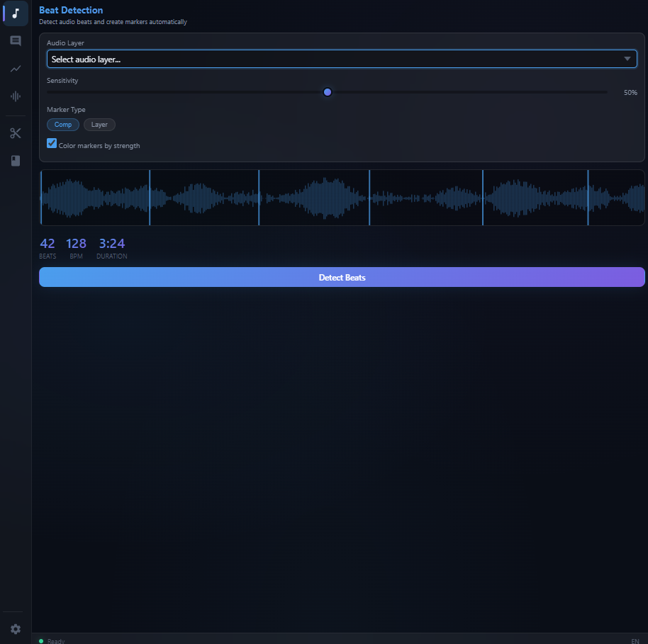
Task: Click the 3:24 DURATION value
Action: [111, 243]
